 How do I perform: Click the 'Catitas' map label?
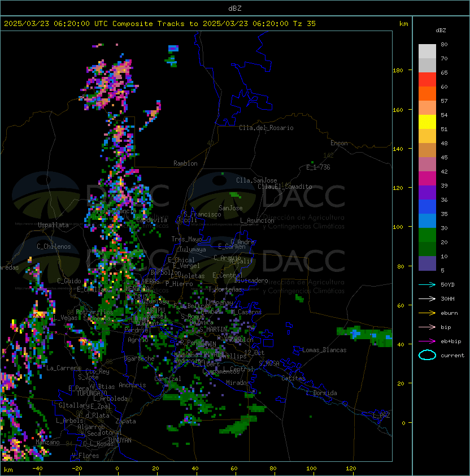[x=293, y=378]
